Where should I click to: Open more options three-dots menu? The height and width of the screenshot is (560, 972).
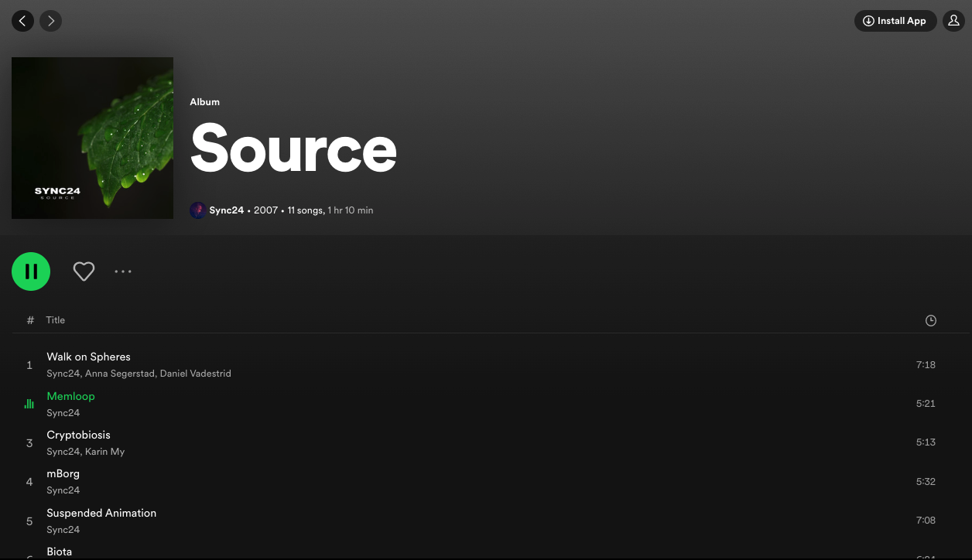pos(123,271)
